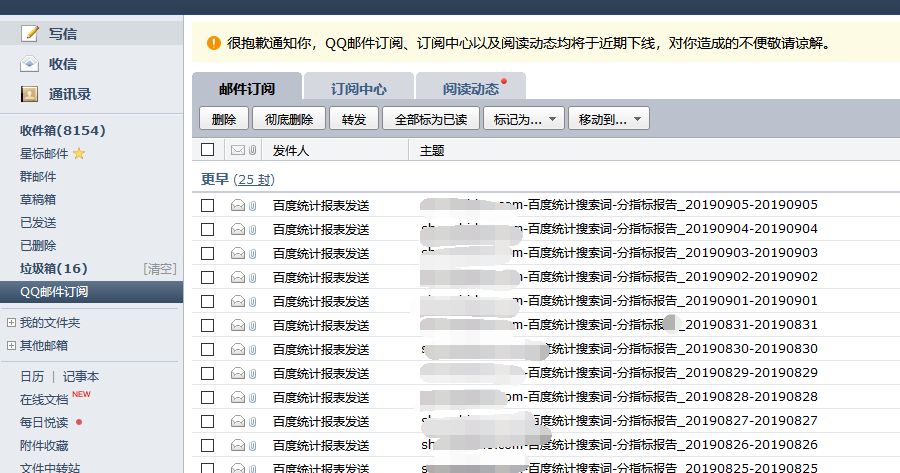Open 在线文档 marked NEW
900x473 pixels.
tap(44, 400)
